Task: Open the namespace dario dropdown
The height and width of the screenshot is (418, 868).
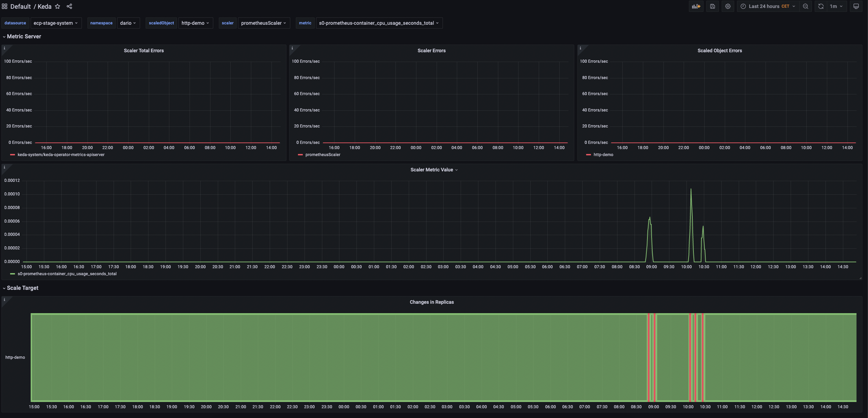Action: coord(128,23)
